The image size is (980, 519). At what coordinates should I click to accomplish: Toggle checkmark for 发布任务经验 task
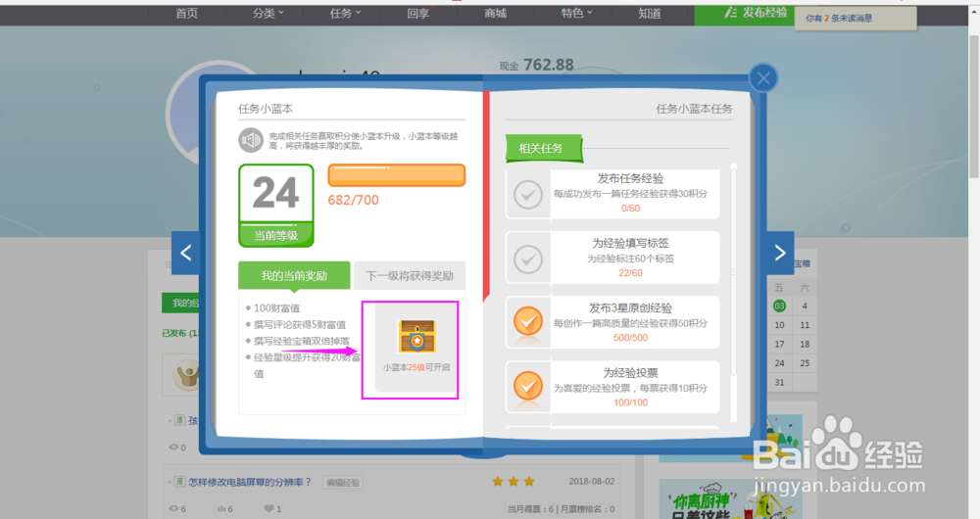coord(528,194)
